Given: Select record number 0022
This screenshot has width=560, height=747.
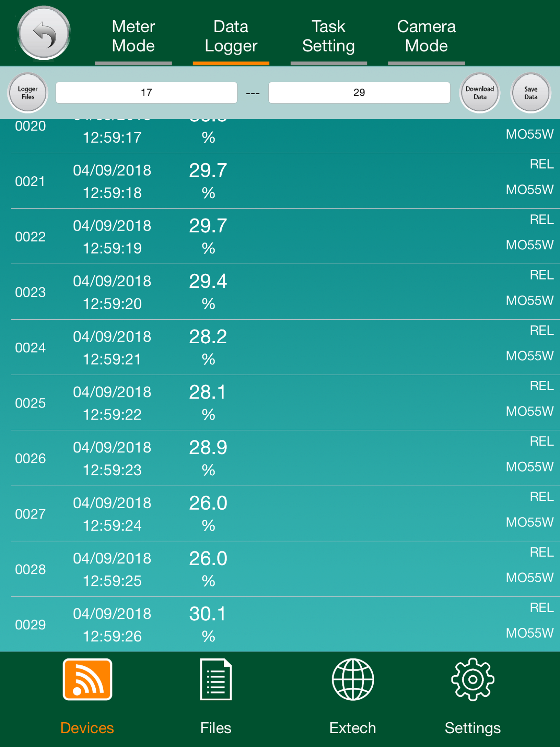Looking at the screenshot, I should tap(30, 237).
